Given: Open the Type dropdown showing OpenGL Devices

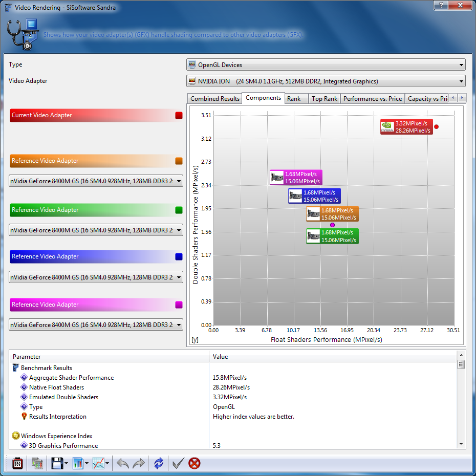Looking at the screenshot, I should [x=326, y=64].
